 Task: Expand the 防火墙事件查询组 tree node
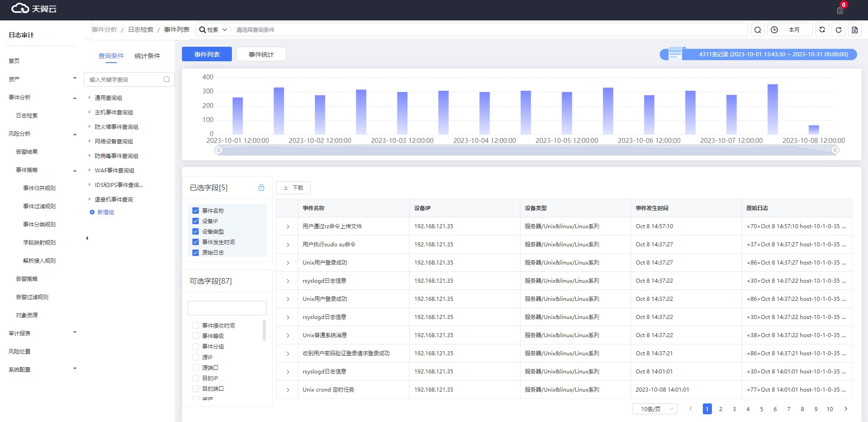tap(89, 127)
